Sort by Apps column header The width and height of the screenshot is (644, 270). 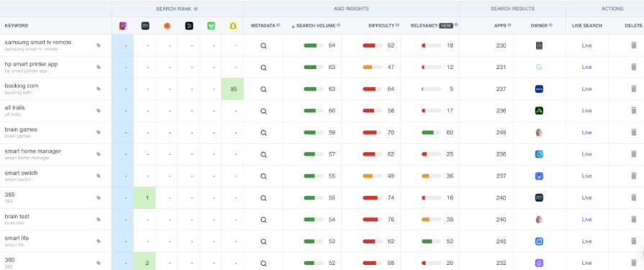[500, 25]
